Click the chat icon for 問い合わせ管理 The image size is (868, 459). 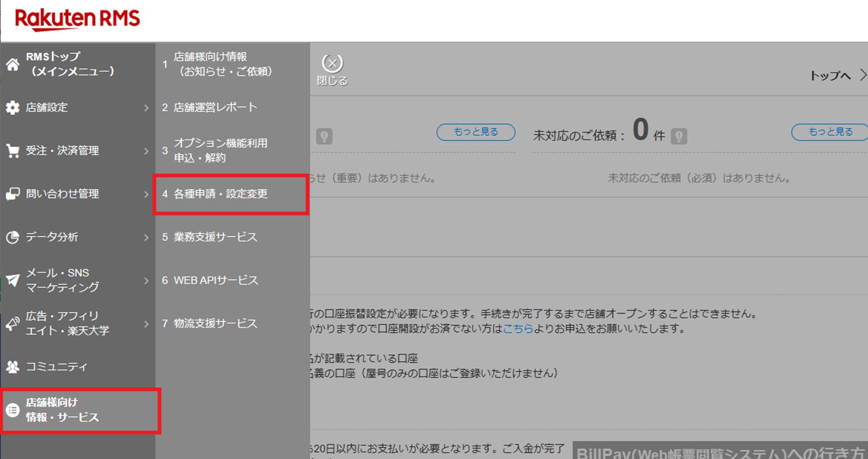[13, 194]
